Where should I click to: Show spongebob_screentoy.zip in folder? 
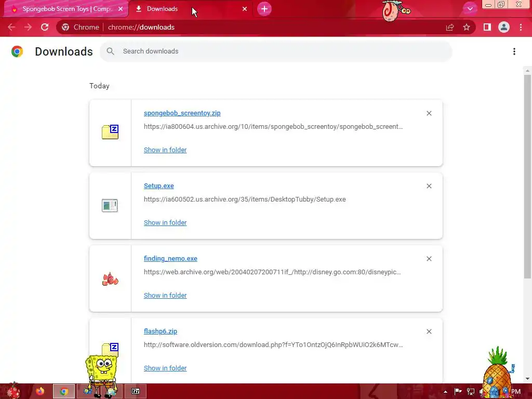[x=165, y=150]
